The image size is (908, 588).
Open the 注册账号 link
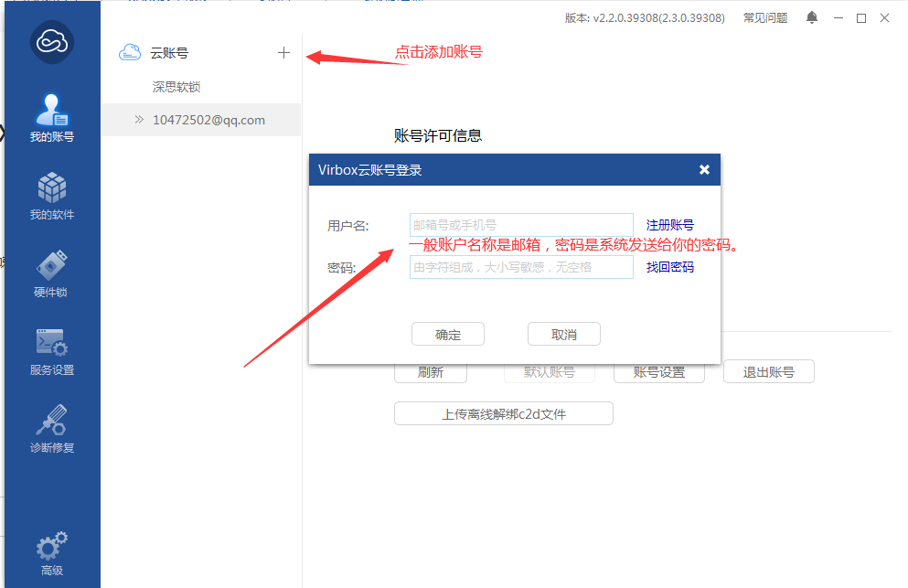(x=669, y=225)
